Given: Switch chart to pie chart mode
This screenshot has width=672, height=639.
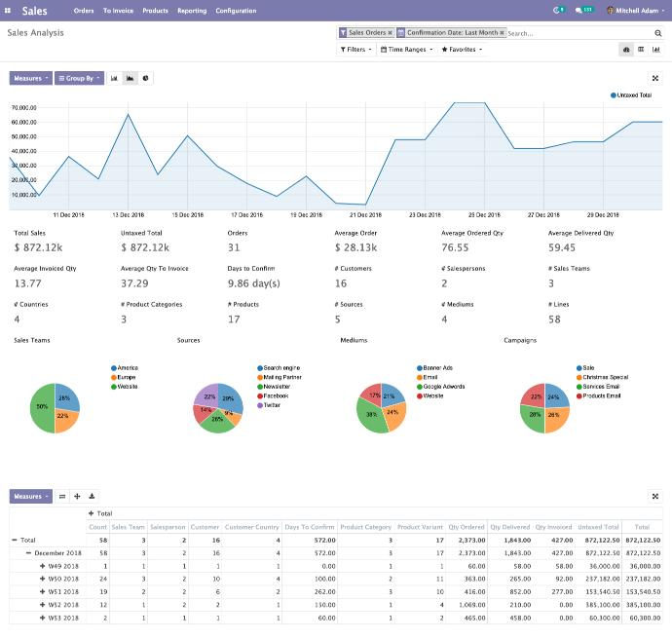Looking at the screenshot, I should tap(145, 78).
